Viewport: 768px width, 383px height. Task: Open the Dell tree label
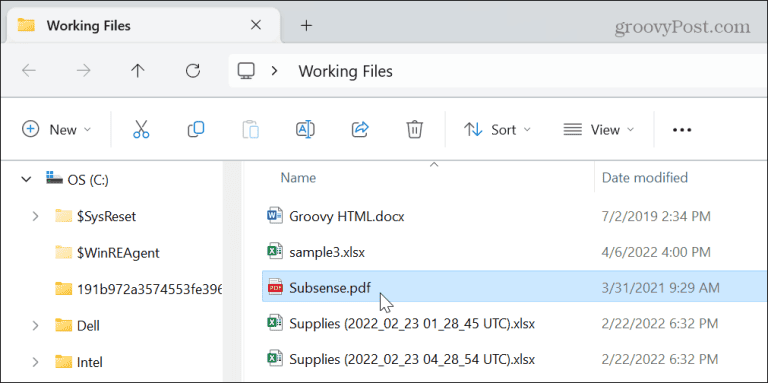(89, 325)
